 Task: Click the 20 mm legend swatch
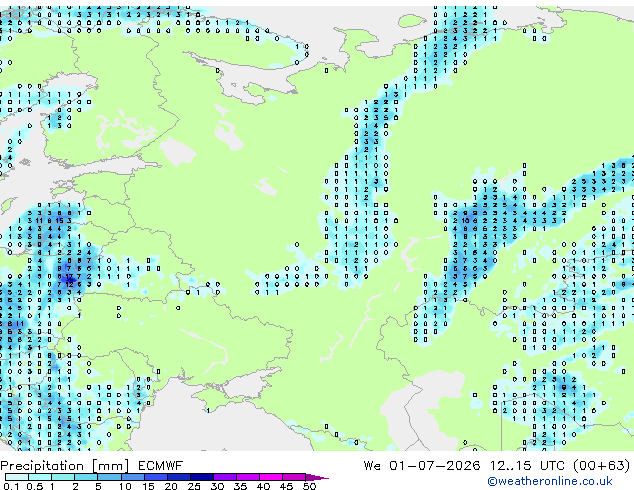[178, 477]
